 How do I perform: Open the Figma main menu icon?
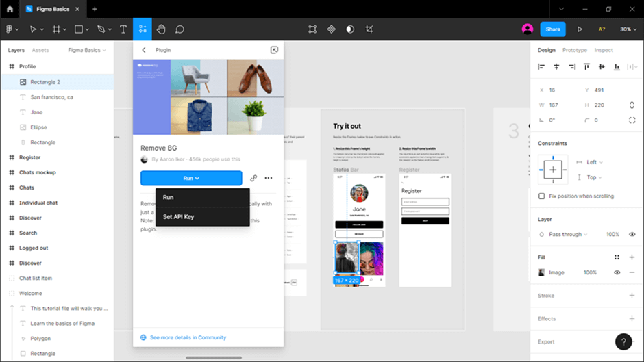click(9, 29)
